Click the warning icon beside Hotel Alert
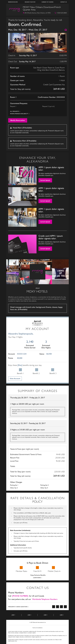The image size is (75, 644). (11, 128)
